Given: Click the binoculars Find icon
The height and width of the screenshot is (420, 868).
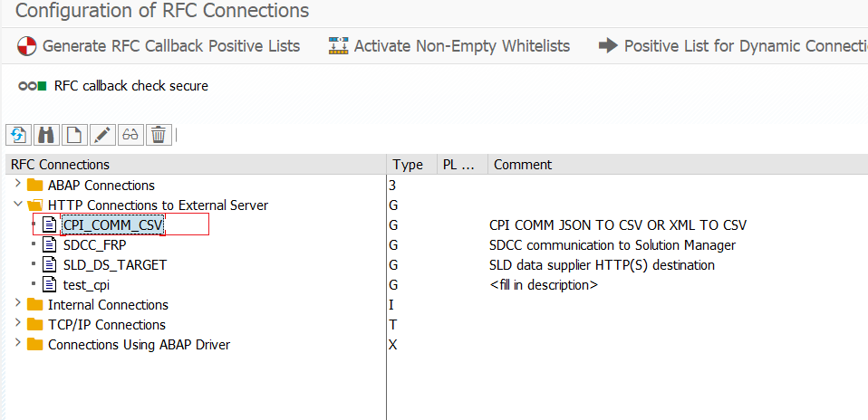Looking at the screenshot, I should coord(45,135).
